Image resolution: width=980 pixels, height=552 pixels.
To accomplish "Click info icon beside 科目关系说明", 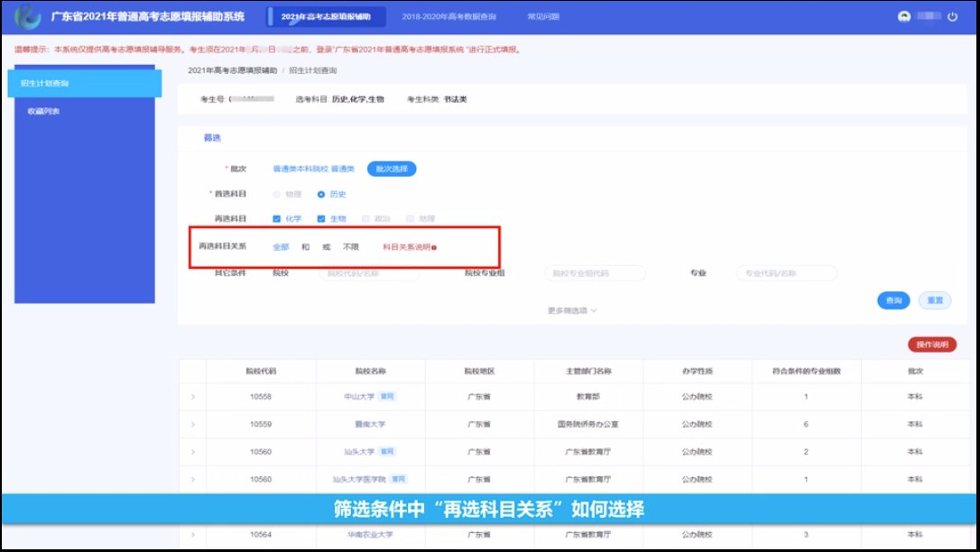I will click(x=434, y=247).
